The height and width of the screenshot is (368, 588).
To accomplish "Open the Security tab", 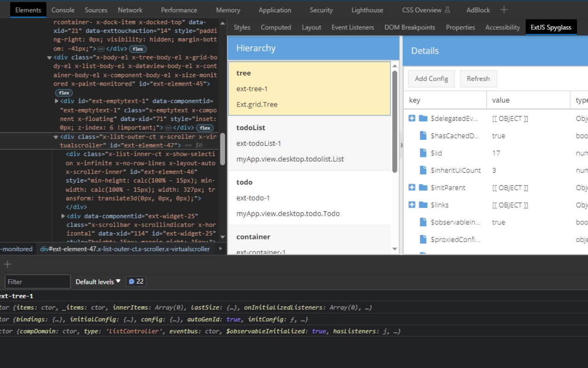I will pyautogui.click(x=321, y=10).
